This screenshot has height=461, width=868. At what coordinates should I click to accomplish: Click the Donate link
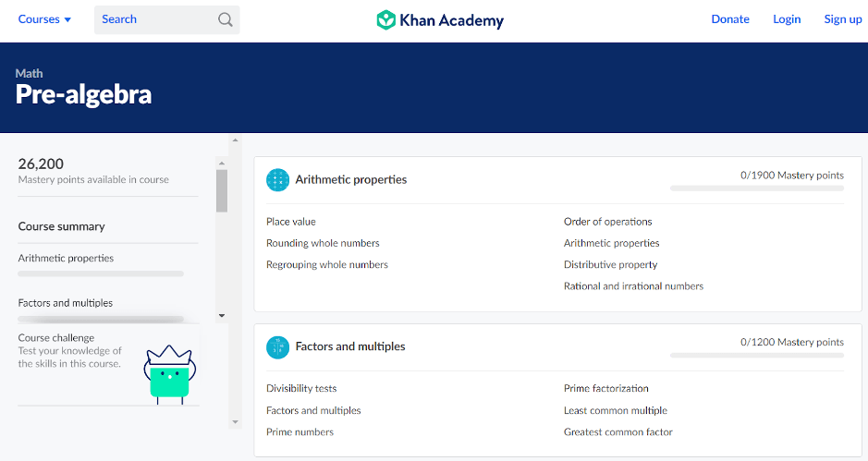tap(730, 19)
